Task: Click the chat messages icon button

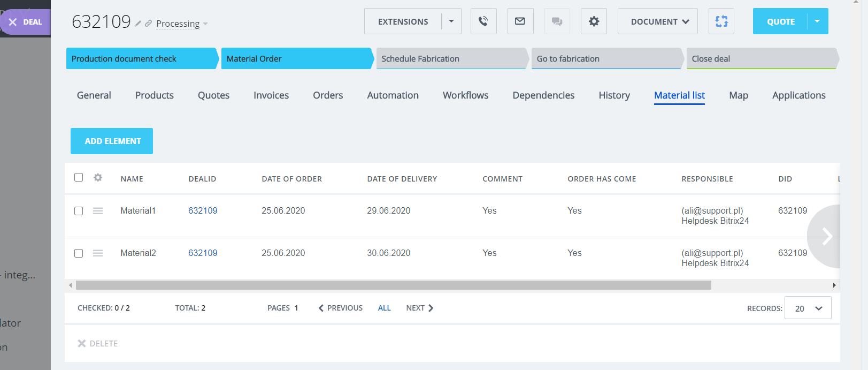Action: 557,21
